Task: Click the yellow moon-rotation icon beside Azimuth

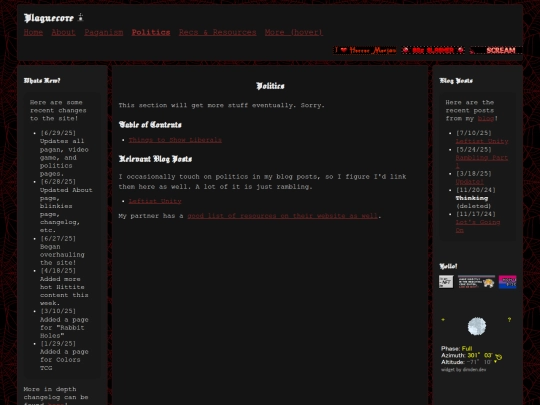Action: 499,357
